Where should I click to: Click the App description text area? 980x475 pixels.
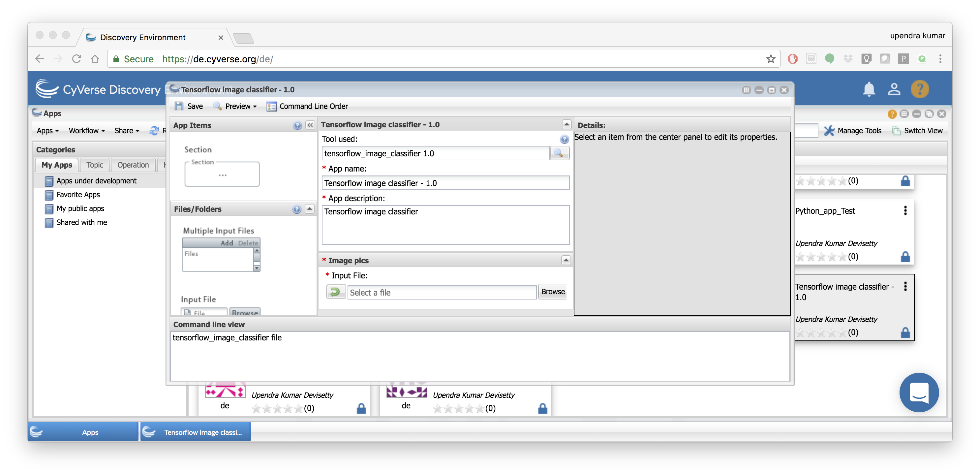click(x=445, y=225)
